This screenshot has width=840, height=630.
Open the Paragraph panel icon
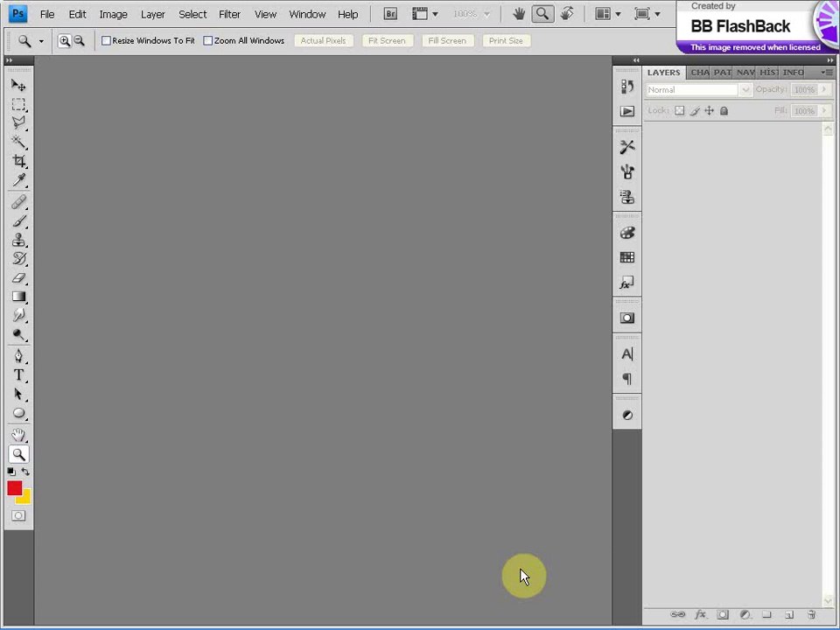tap(626, 379)
